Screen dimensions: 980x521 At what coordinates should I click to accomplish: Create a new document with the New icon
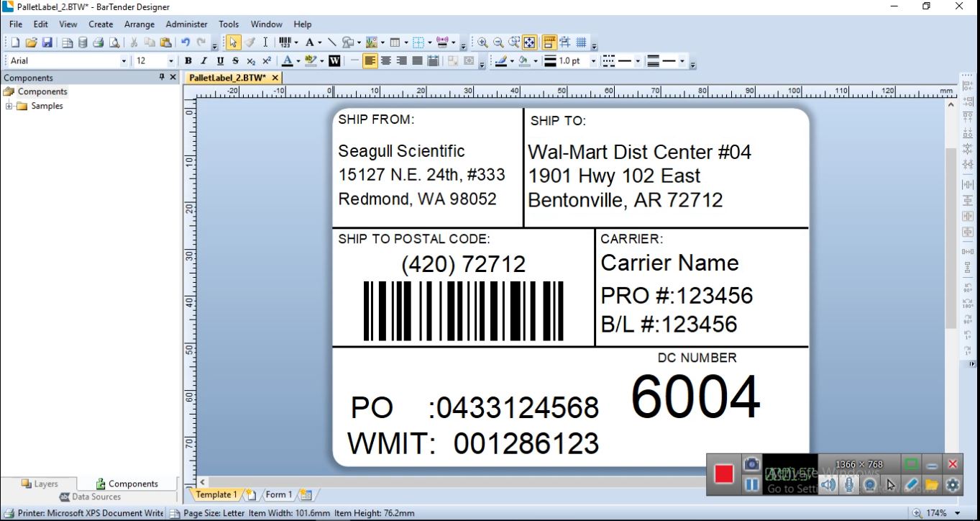click(15, 42)
